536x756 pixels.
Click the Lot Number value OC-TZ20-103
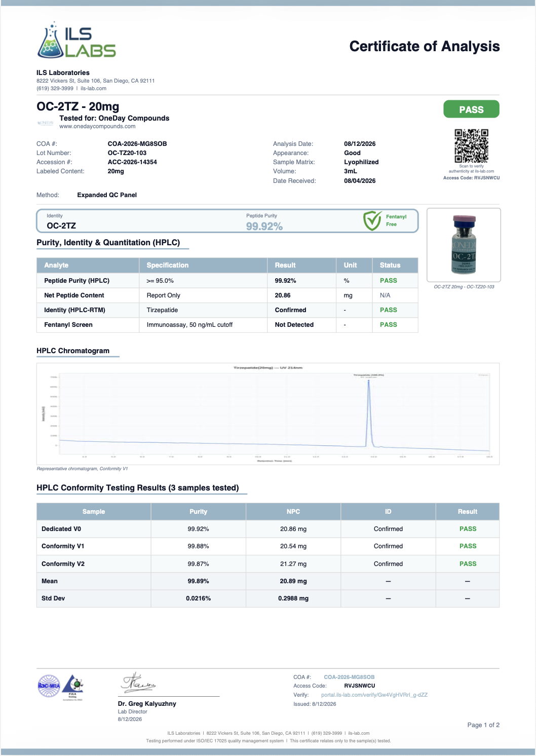127,153
